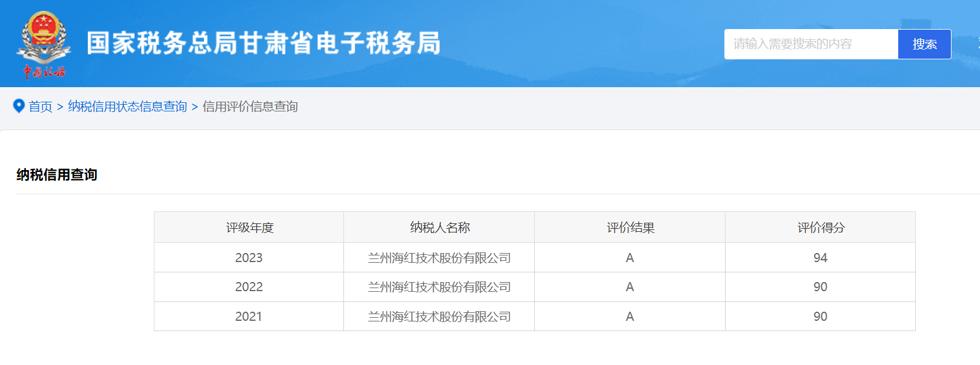Screen dimensions: 980x365
Task: Click the 国家税务总局甘肃省电子税务局 site title
Action: (x=263, y=44)
